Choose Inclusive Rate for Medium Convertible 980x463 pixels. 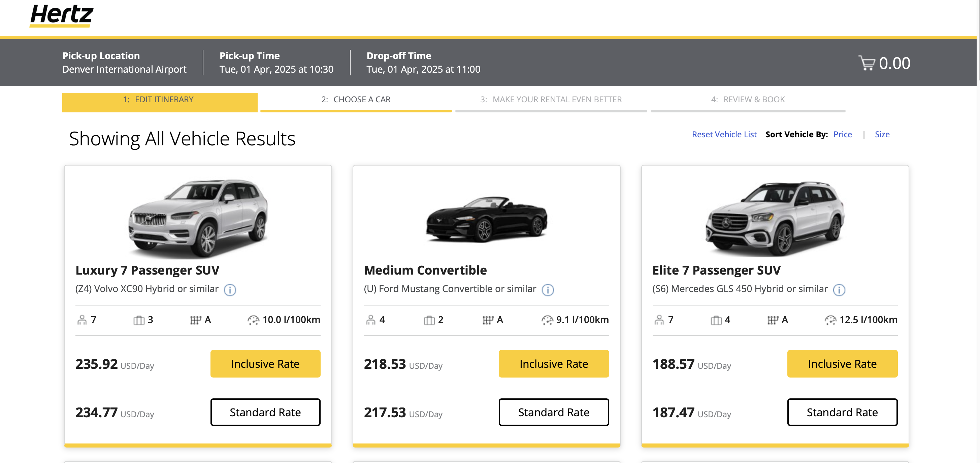[x=554, y=364]
